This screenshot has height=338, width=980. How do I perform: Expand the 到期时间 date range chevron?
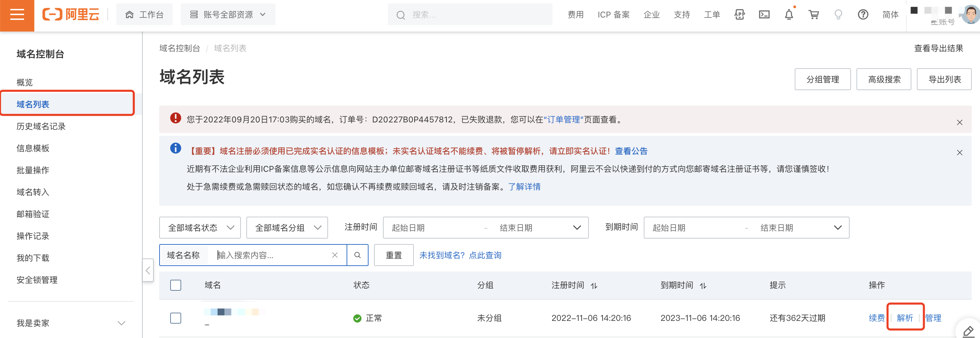837,228
